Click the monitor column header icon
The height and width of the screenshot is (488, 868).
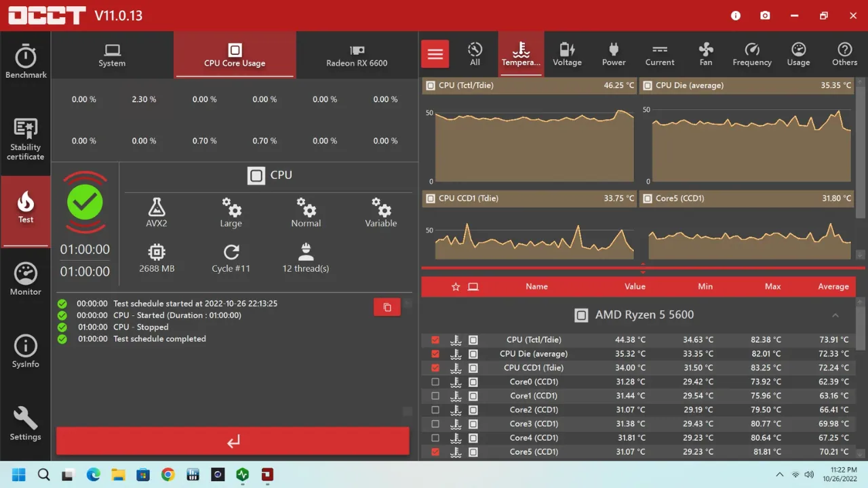473,287
